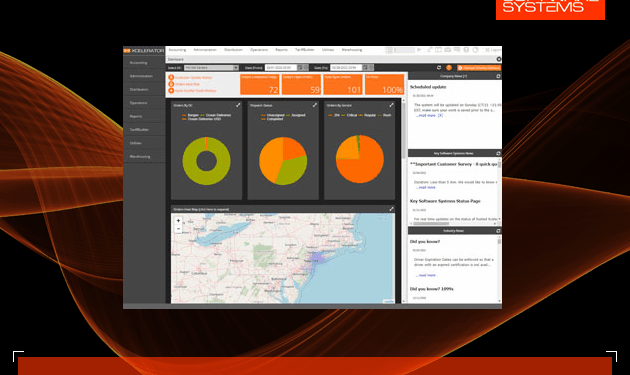Click the Date From input field
Viewport: 630px width, 375px height.
(x=280, y=68)
